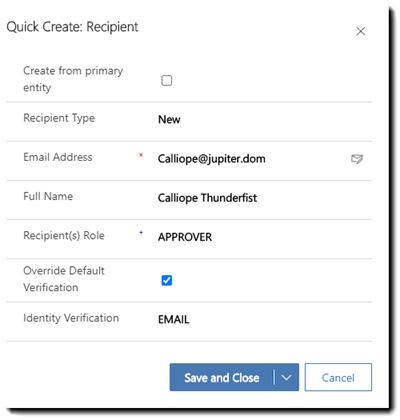Image resolution: width=400 pixels, height=420 pixels.
Task: Open the Recipient(s) Role dropdown showing APPROVER
Action: click(260, 237)
